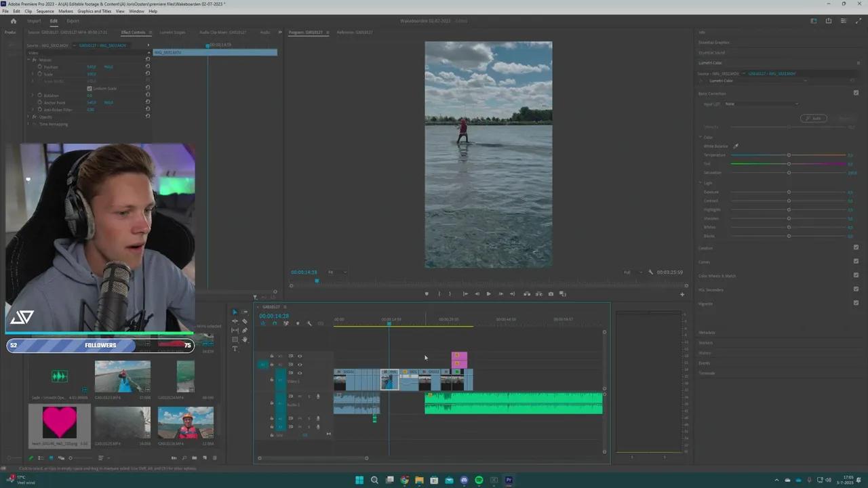Open the Program monitor button editor plus icon
868x488 pixels.
[x=682, y=294]
